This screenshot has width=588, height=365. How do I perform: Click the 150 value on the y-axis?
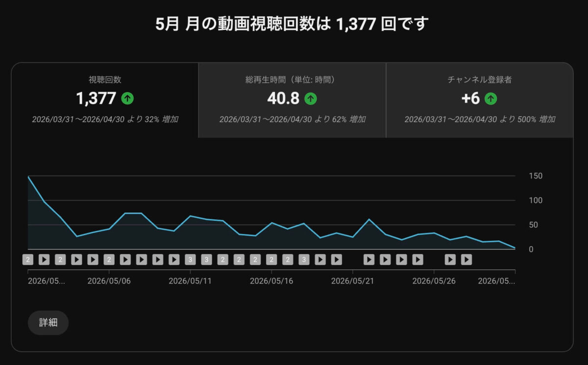[x=536, y=176]
